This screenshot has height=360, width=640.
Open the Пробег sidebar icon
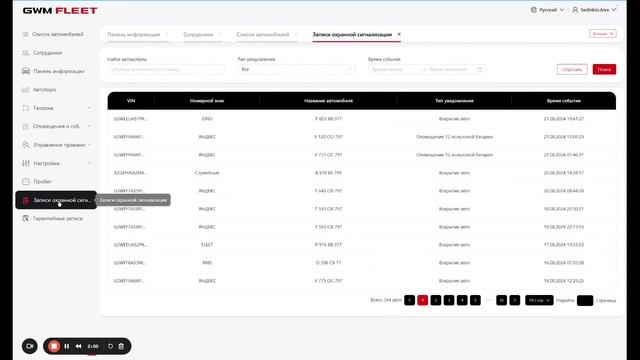pyautogui.click(x=26, y=181)
